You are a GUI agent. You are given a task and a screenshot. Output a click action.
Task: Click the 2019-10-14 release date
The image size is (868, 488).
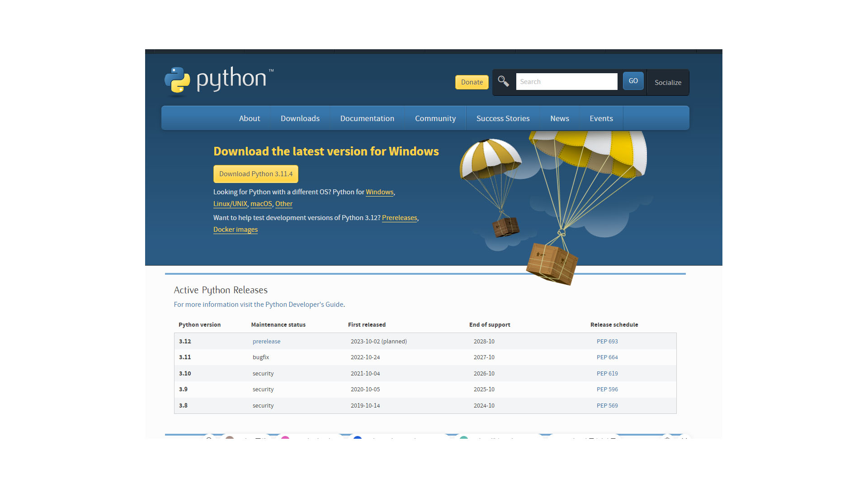click(365, 406)
